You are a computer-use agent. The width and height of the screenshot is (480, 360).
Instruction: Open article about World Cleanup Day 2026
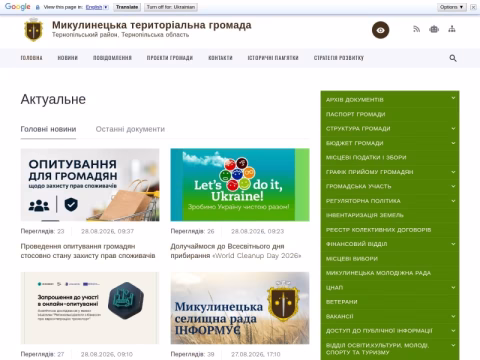tap(236, 251)
